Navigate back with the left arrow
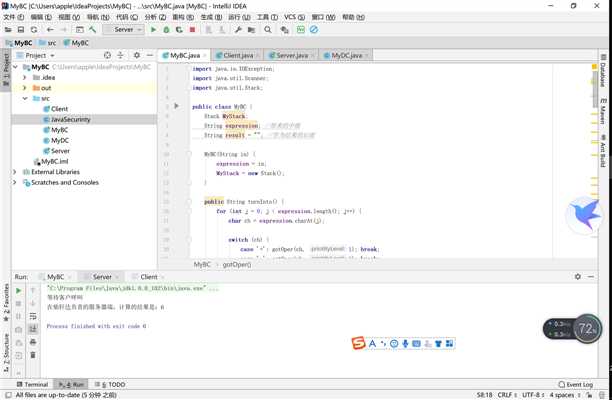The image size is (612, 400). pyautogui.click(x=50, y=30)
